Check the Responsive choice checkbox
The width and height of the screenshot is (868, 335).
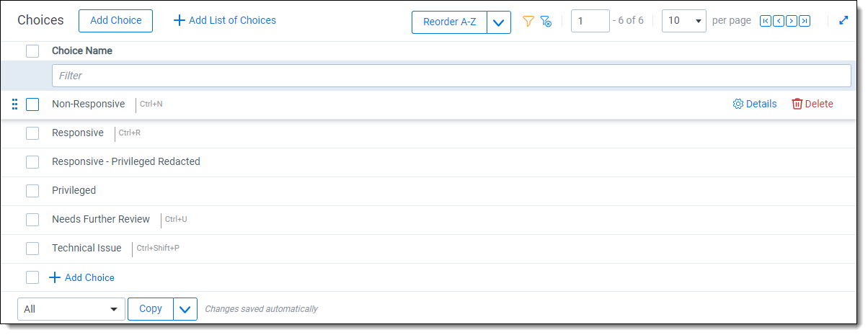(32, 133)
